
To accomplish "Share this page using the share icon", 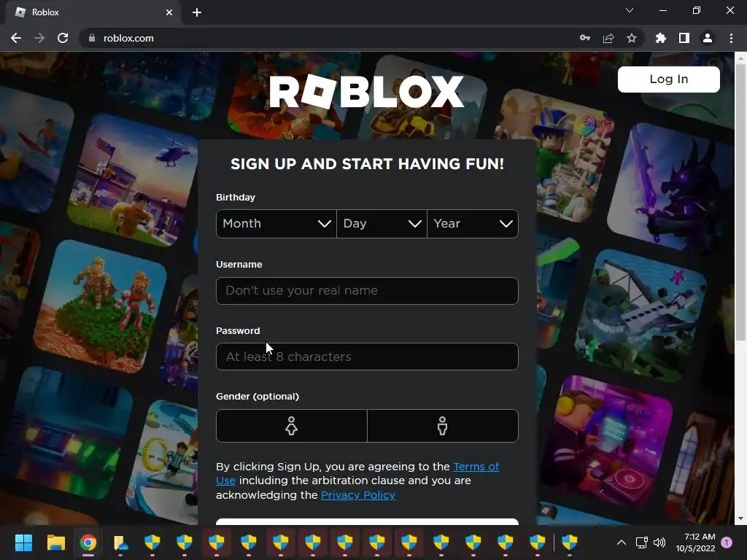I will click(608, 38).
